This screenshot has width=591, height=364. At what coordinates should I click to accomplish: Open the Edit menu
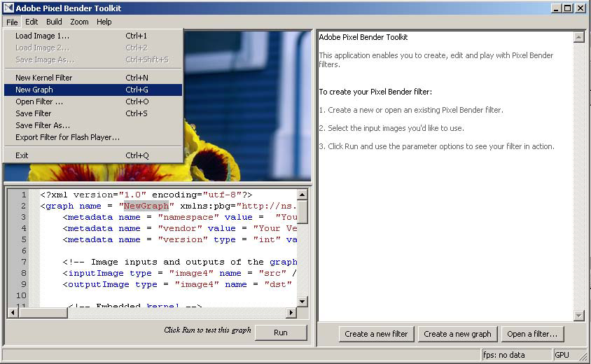(x=32, y=22)
